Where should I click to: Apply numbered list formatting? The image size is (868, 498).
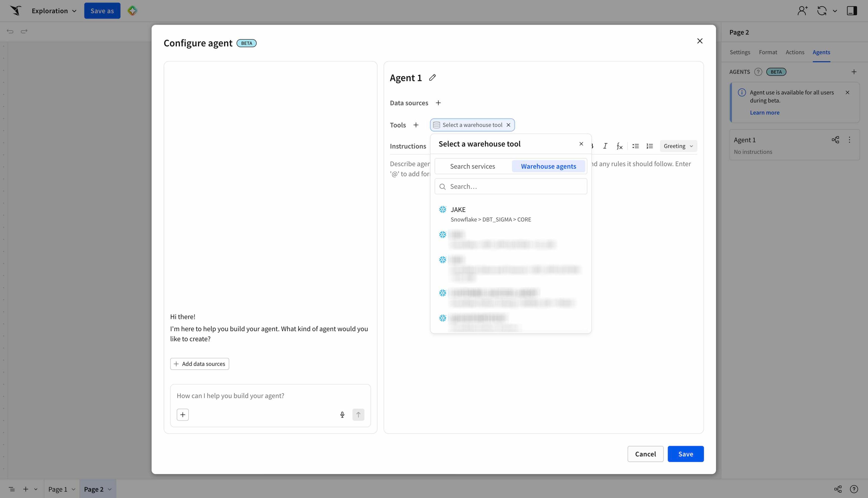(x=650, y=146)
